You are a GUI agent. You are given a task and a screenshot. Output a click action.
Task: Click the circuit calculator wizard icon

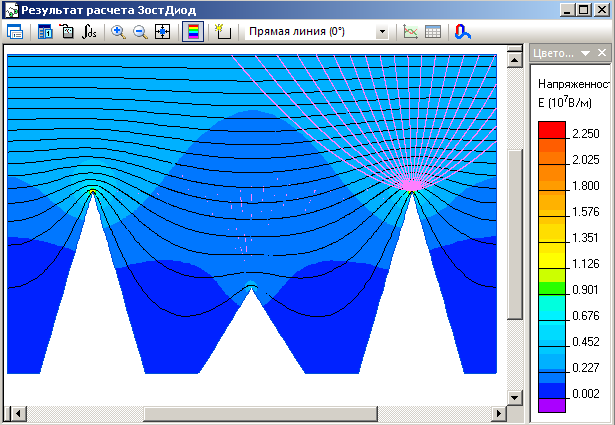(x=67, y=32)
